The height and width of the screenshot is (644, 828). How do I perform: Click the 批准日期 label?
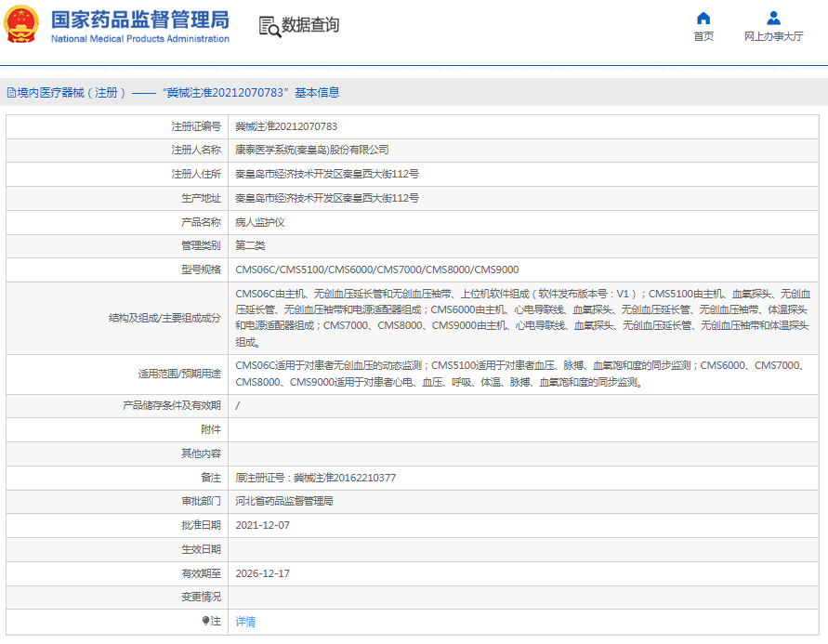[x=201, y=525]
